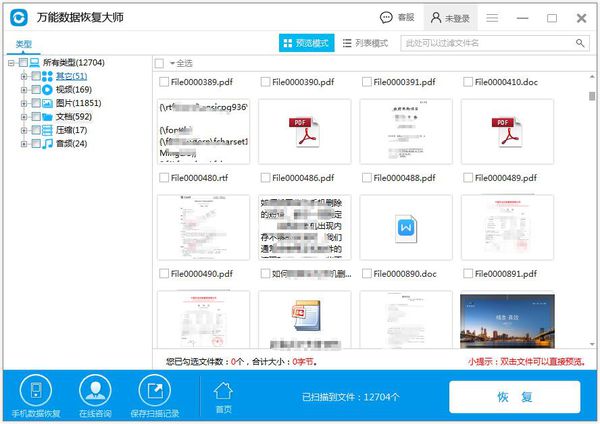This screenshot has height=424, width=600.
Task: Open 在线咨询 online consultation icon
Action: point(95,391)
